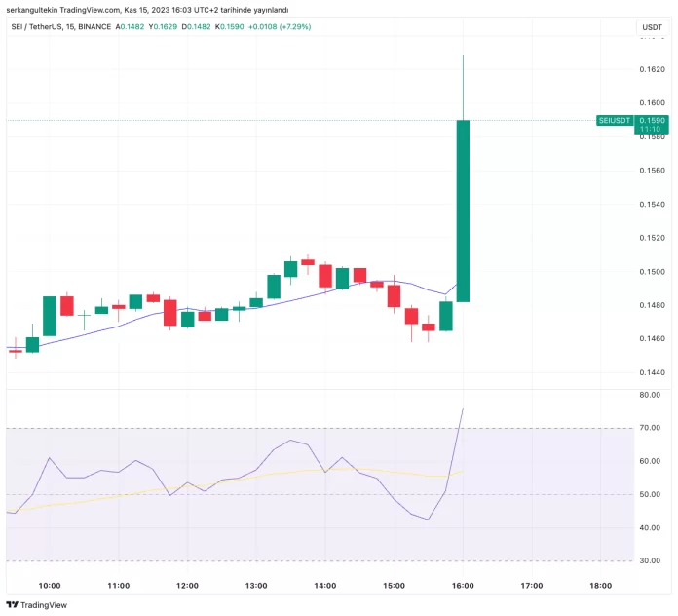Image resolution: width=678 pixels, height=616 pixels.
Task: Click the 70.00 RSI scale label
Action: tap(651, 428)
